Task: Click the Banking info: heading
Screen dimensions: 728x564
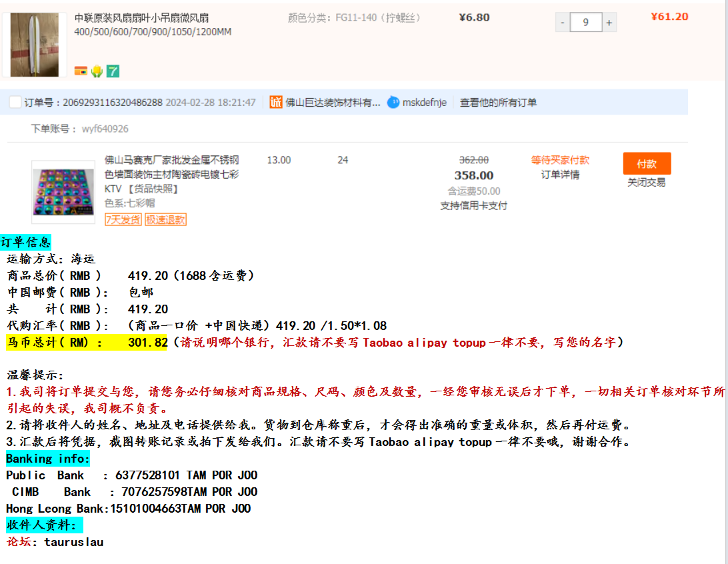Action: [48, 459]
